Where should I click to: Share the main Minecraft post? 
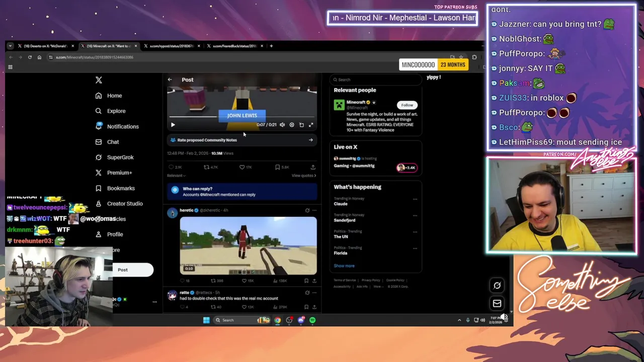click(x=313, y=167)
